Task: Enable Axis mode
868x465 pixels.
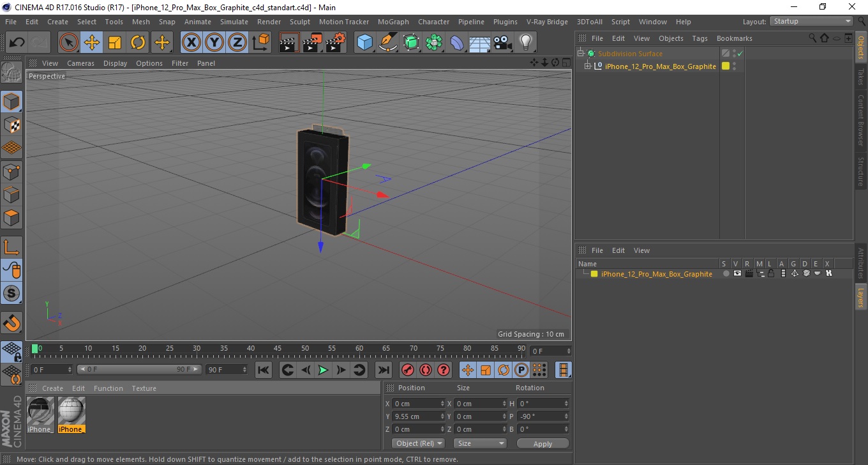Action: click(x=11, y=247)
